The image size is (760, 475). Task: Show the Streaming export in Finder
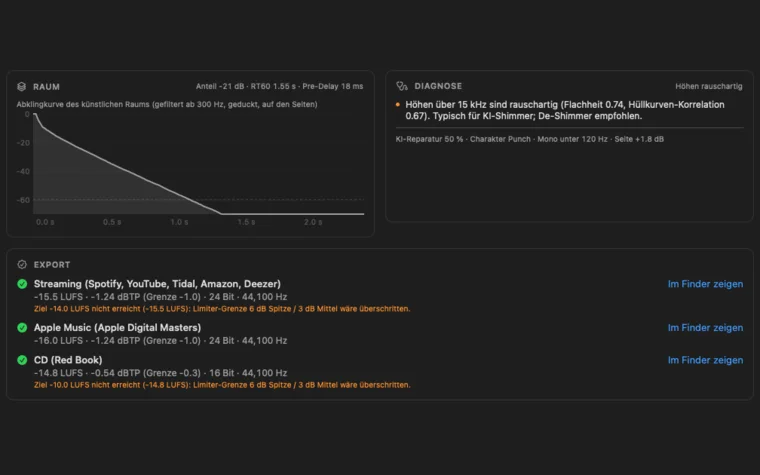[x=705, y=284]
